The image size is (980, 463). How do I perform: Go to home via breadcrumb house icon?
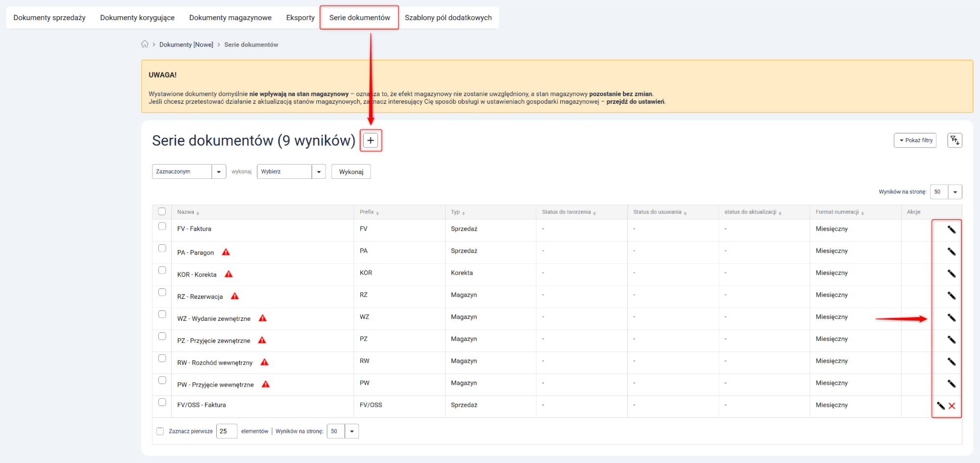(x=145, y=44)
